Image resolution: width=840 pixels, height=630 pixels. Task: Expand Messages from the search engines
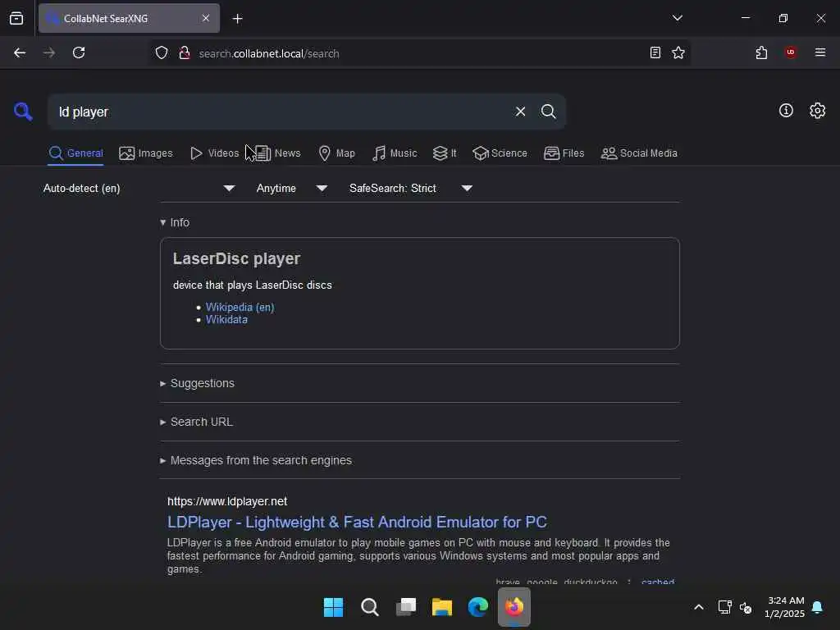click(256, 460)
